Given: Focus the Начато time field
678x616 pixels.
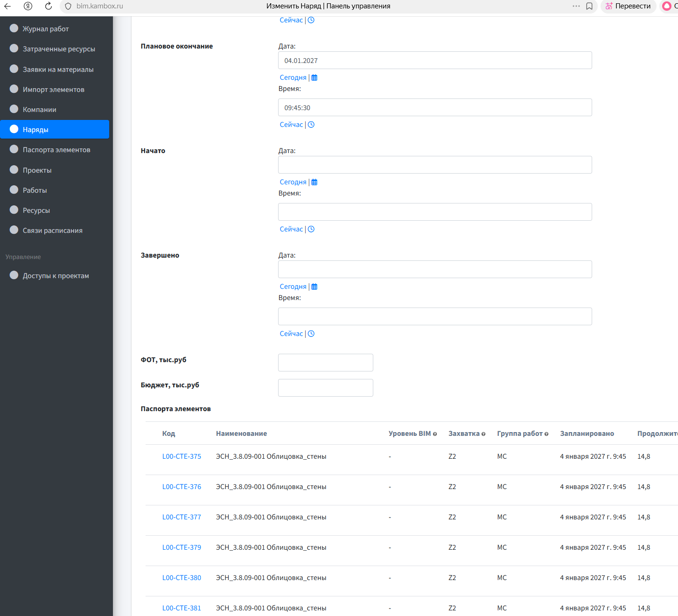Looking at the screenshot, I should (x=435, y=212).
